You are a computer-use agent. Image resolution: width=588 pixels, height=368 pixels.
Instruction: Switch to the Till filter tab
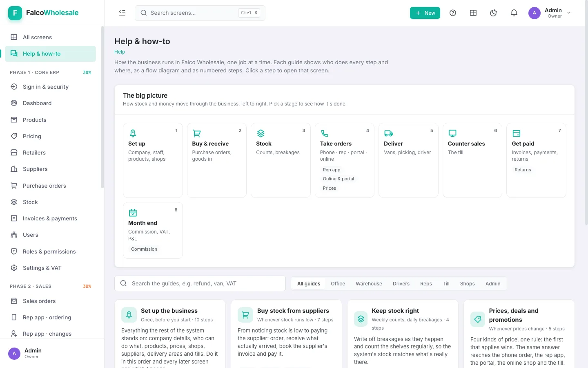pos(446,283)
